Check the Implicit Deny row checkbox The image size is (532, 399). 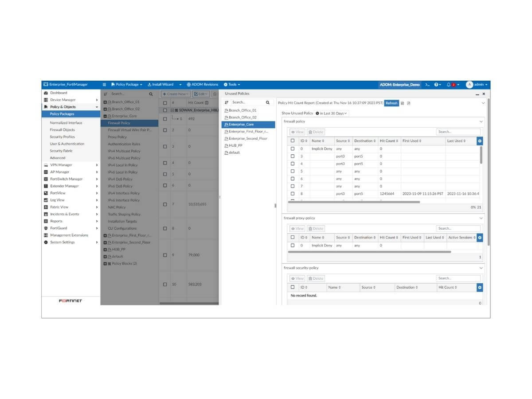[x=293, y=149]
